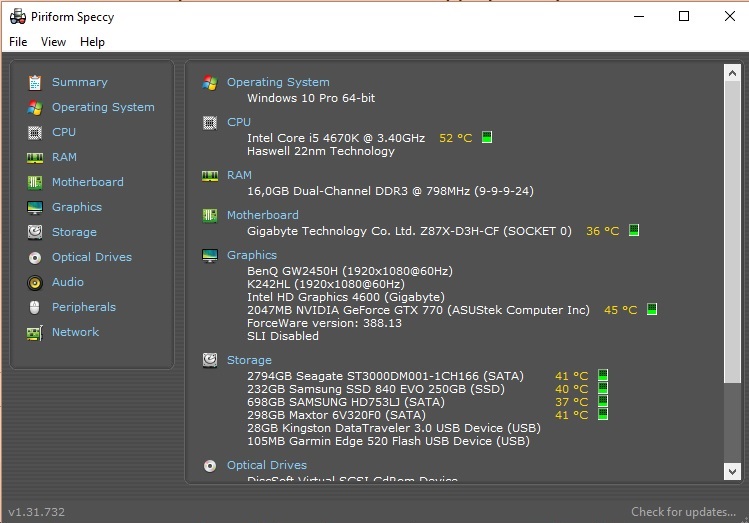Screen dimensions: 749x523
Task: Open the View menu
Action: point(53,42)
